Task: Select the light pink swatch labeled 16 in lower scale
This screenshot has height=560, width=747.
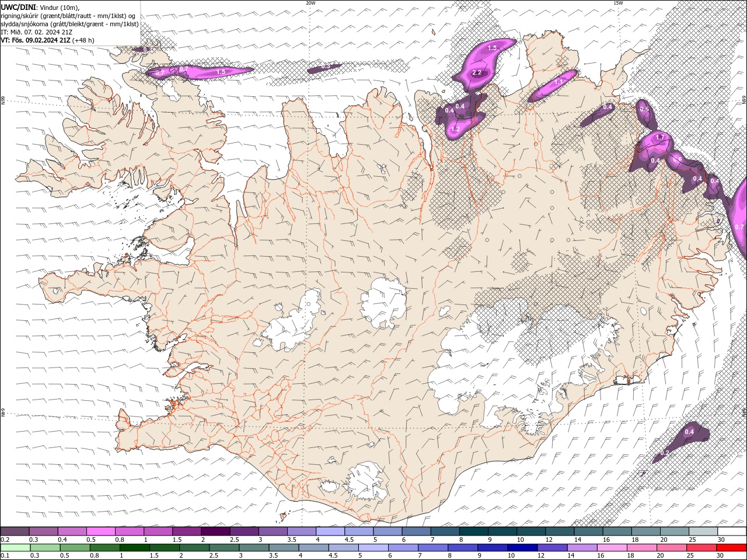Action: (612, 547)
